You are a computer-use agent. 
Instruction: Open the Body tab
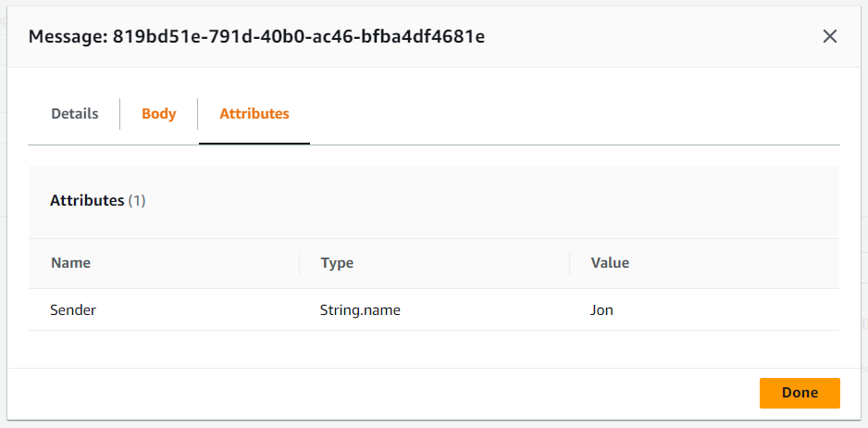tap(158, 114)
